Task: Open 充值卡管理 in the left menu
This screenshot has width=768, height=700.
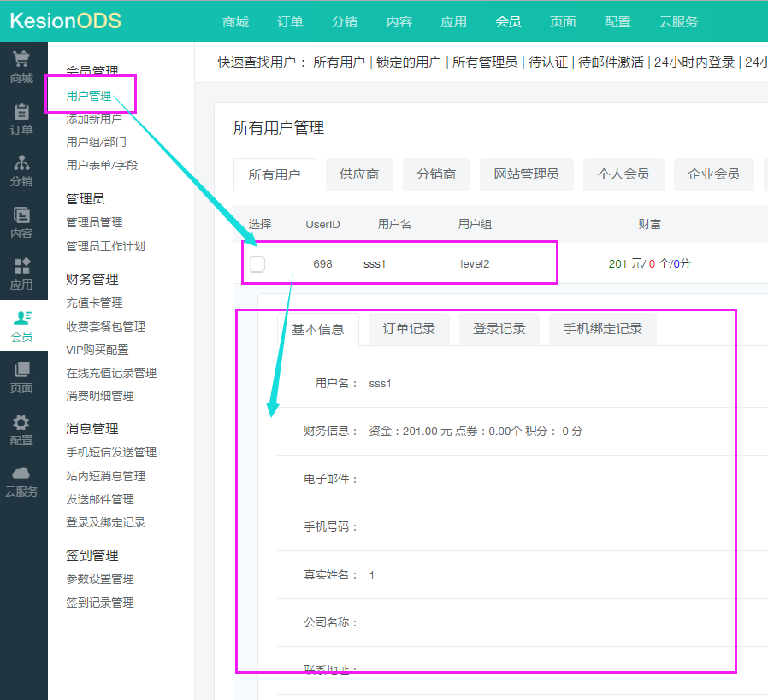Action: [x=94, y=303]
